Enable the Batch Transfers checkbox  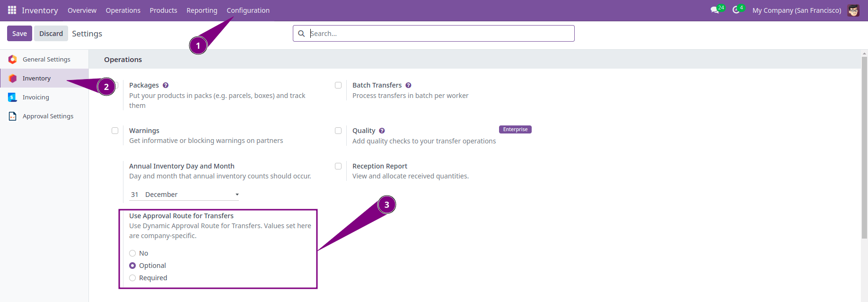pos(338,85)
